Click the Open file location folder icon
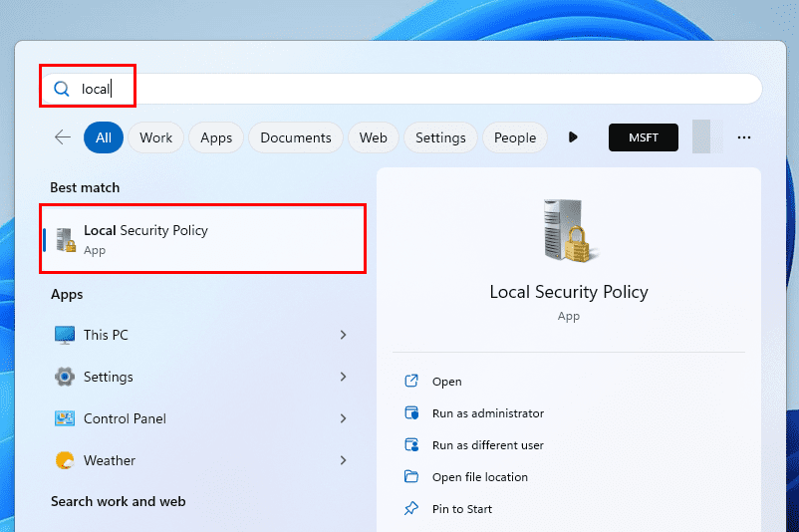This screenshot has width=799, height=532. coord(411,476)
